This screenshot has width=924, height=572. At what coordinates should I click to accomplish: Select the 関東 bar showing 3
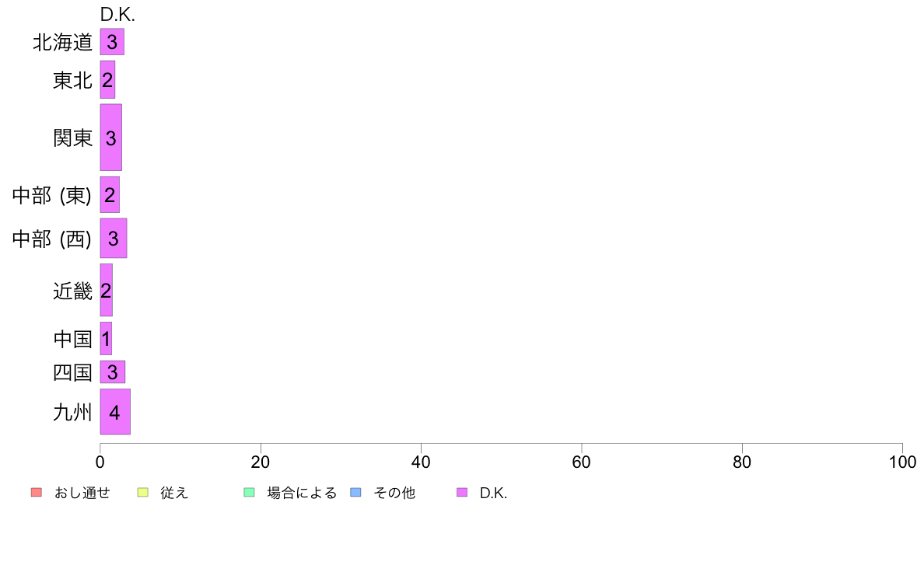[x=110, y=138]
